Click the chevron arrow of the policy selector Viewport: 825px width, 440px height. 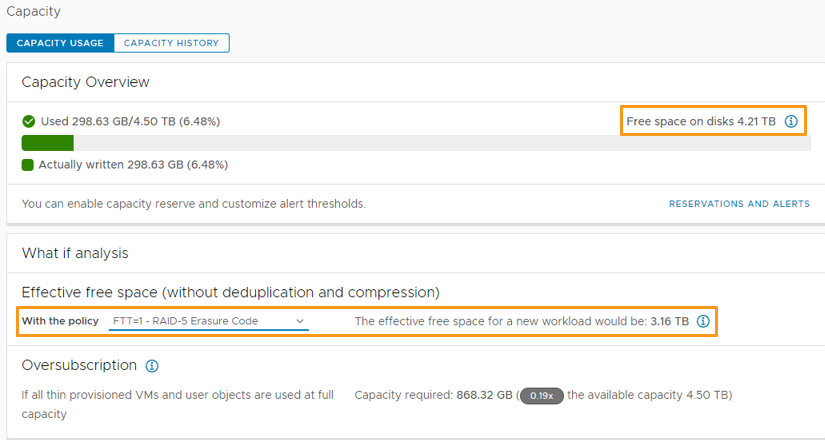[300, 321]
